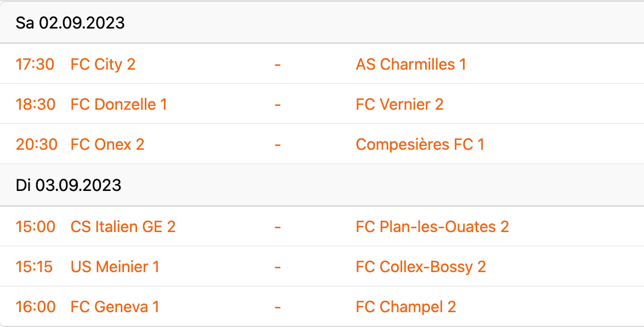The width and height of the screenshot is (644, 327).
Task: Click the US Meinier 1 team link
Action: coord(115,267)
